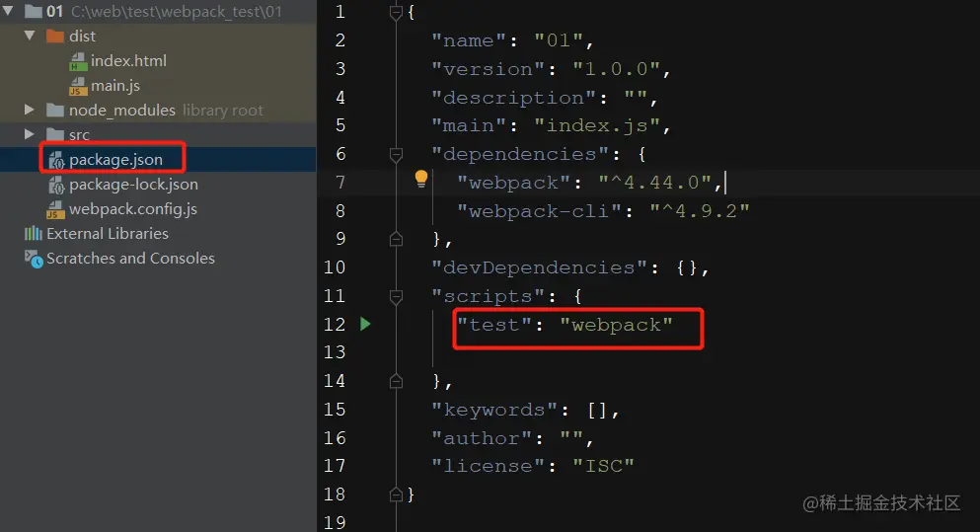Click the "license" key
This screenshot has width=980, height=532.
(488, 466)
